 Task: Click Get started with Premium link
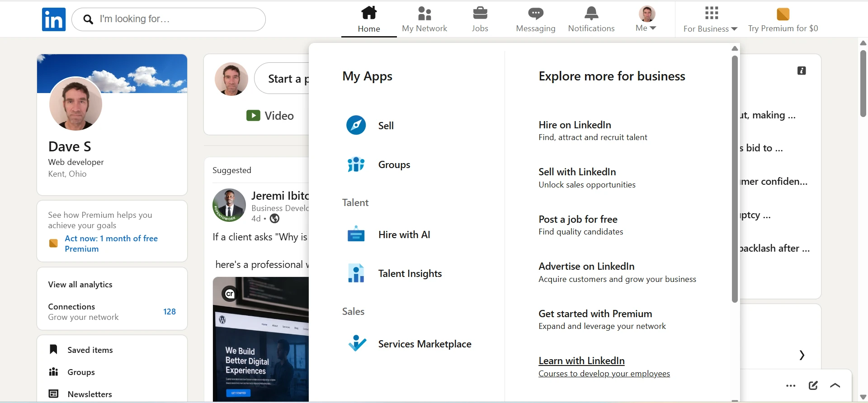pyautogui.click(x=595, y=314)
